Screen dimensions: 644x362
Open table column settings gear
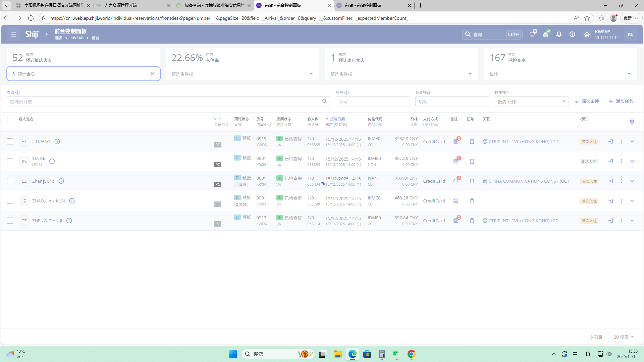[x=632, y=122]
